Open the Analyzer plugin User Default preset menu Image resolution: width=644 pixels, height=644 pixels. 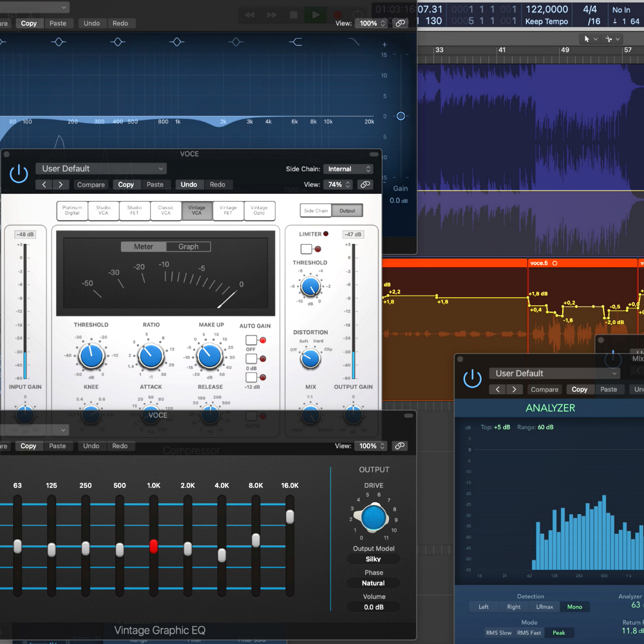coord(554,374)
